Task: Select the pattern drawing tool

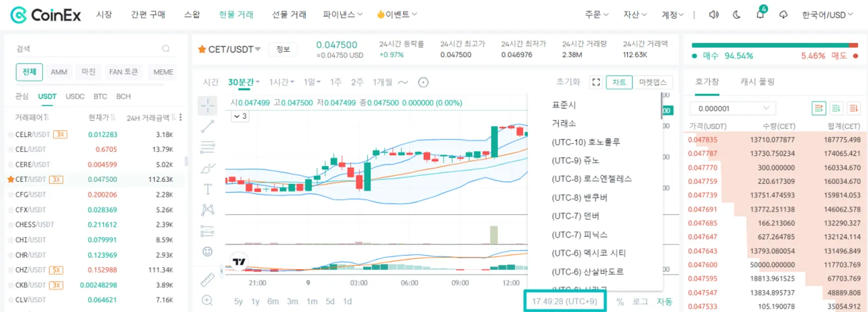Action: 207,209
